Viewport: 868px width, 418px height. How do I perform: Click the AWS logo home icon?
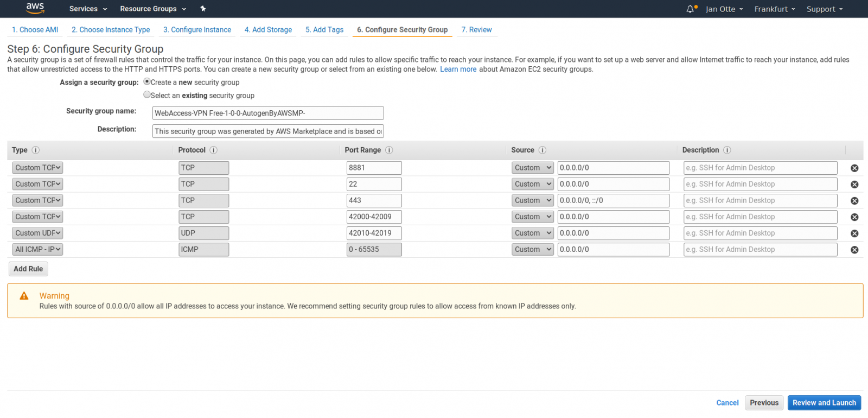[35, 8]
